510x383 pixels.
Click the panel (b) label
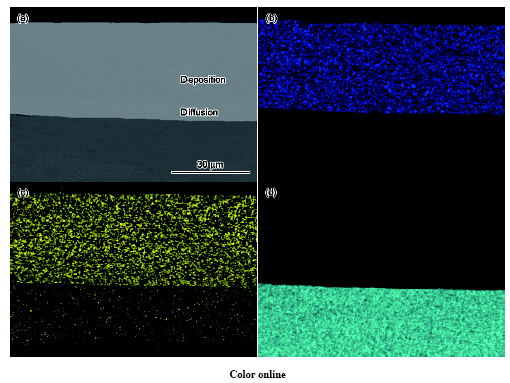271,18
